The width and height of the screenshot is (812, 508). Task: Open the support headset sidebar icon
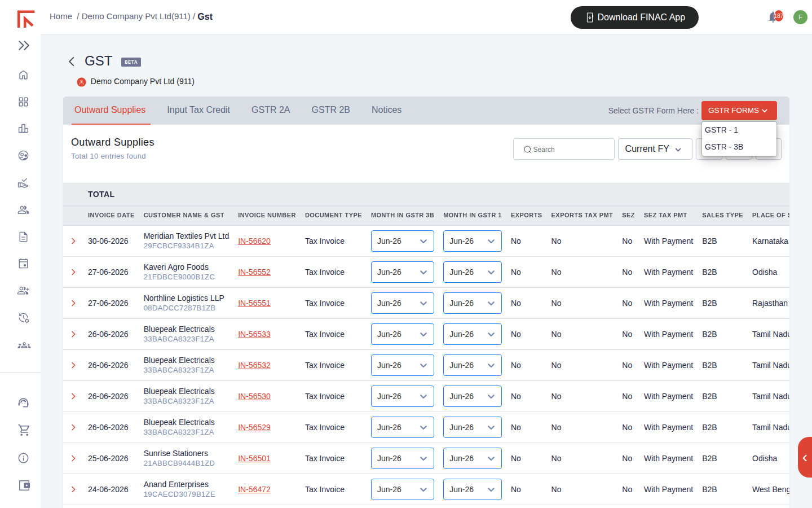point(23,403)
